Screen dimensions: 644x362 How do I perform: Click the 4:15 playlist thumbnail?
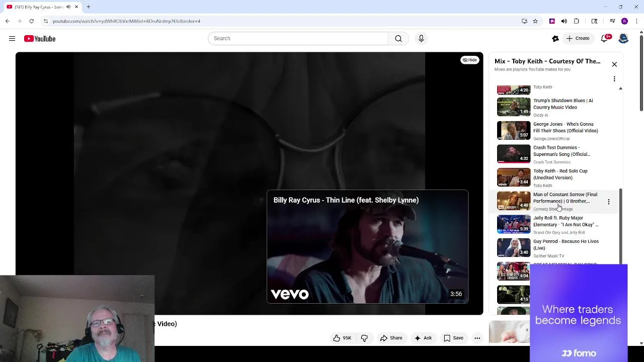coord(514,295)
